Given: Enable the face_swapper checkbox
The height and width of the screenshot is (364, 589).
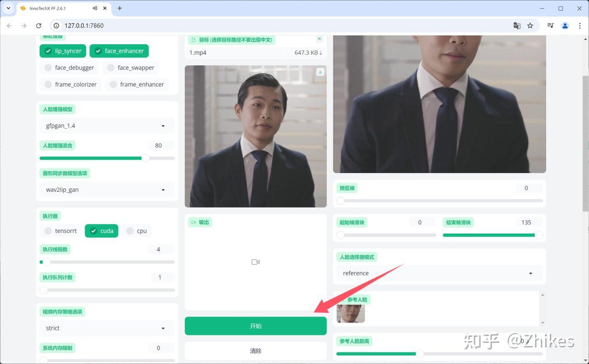Looking at the screenshot, I should coord(131,68).
